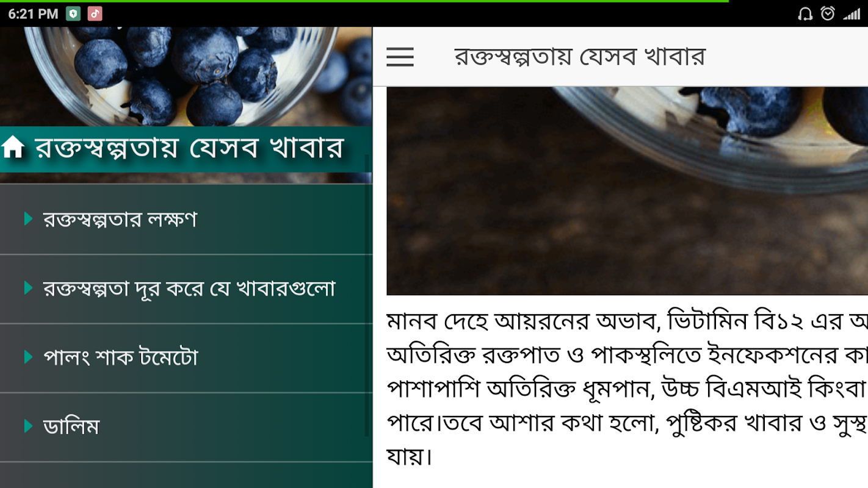The image size is (868, 488).
Task: Select ডালিম menu entry
Action: [186, 427]
